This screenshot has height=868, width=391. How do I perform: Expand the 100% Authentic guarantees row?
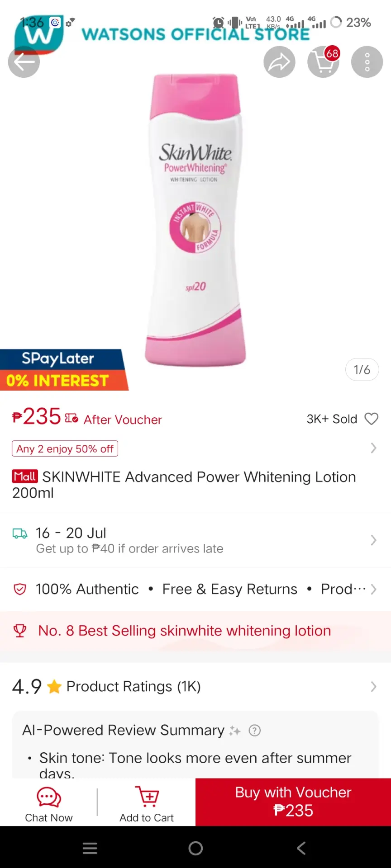[195, 589]
